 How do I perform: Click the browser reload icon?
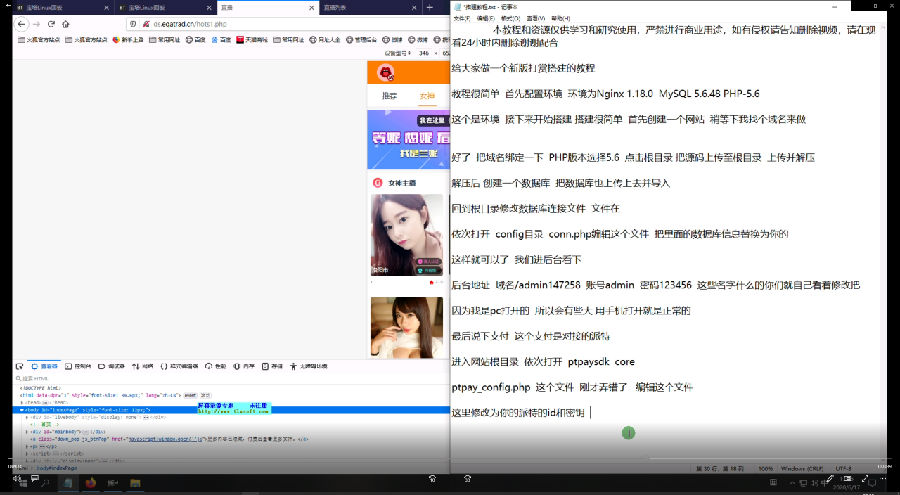[x=51, y=24]
